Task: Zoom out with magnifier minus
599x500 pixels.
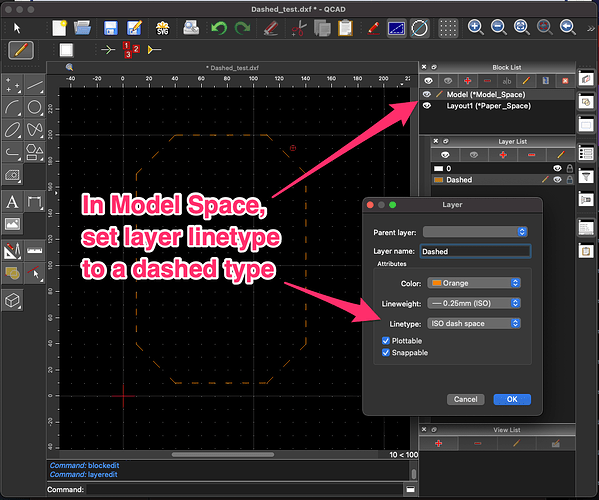Action: pos(499,28)
